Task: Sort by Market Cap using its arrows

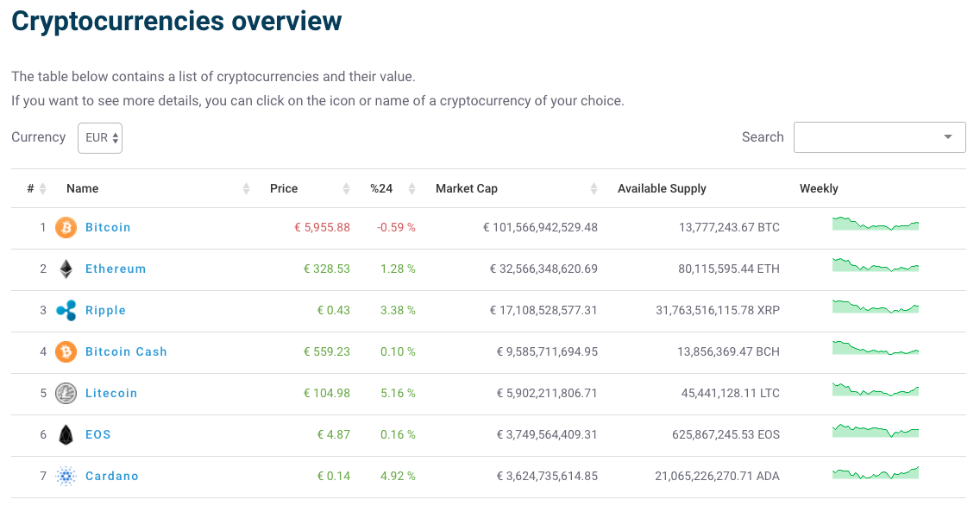Action: coord(594,188)
